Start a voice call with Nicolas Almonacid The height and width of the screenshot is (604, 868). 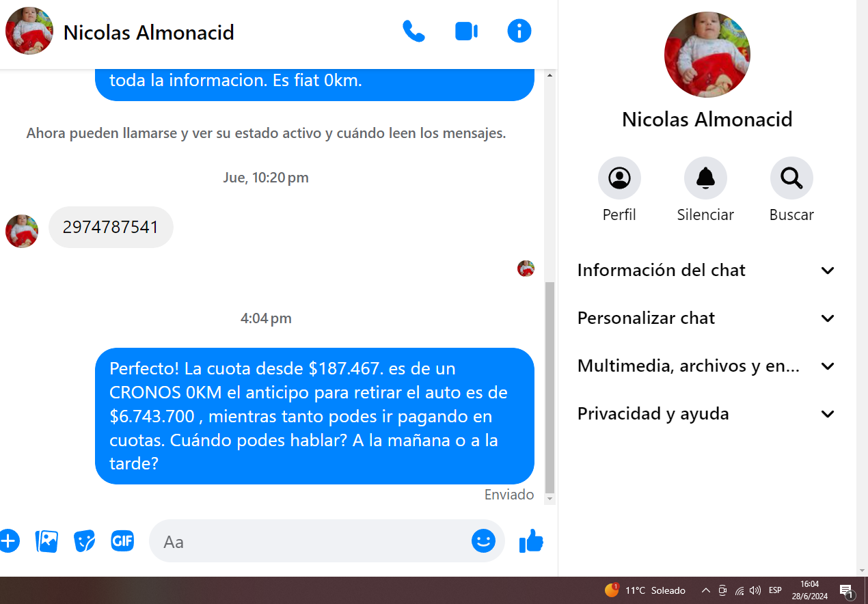click(413, 31)
